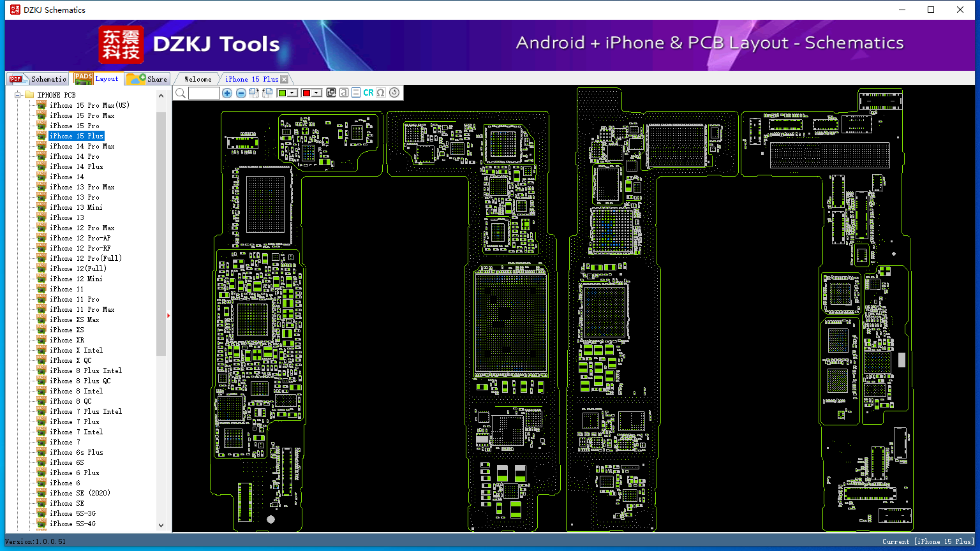Click the PADS icon beside iPhone 12 Mini

tap(41, 279)
